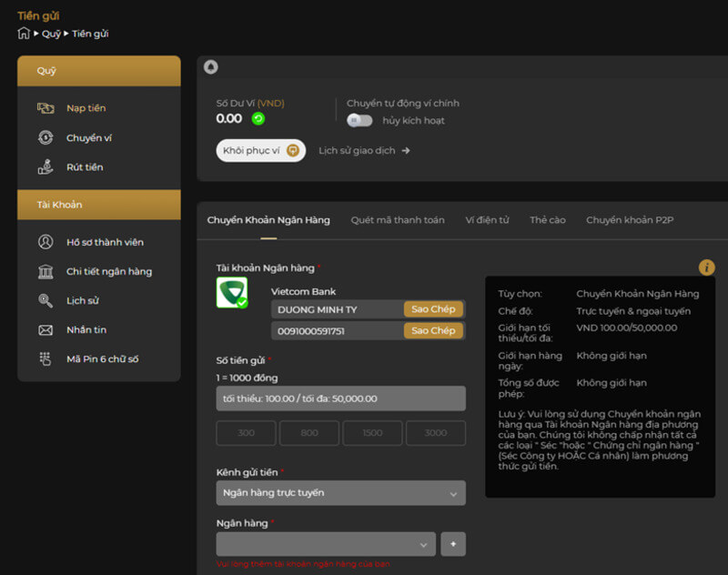Switch to Chuyển khoản P2P tab

coord(630,220)
